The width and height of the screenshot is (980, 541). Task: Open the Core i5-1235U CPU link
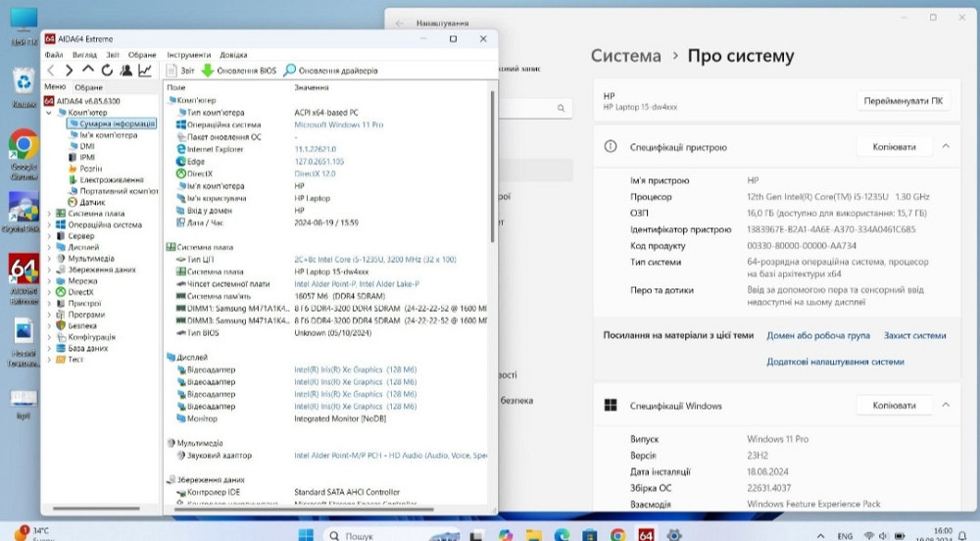[x=375, y=260]
